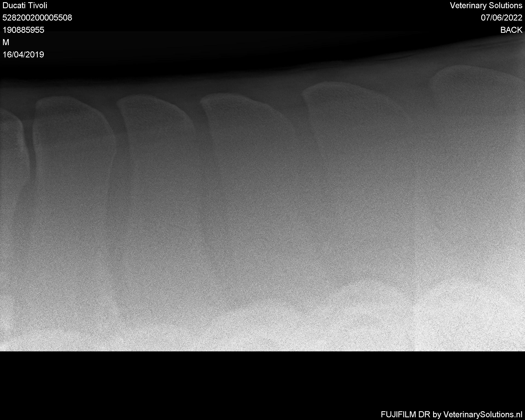Click the 'BACK' view label
The width and height of the screenshot is (525, 420).
point(511,30)
